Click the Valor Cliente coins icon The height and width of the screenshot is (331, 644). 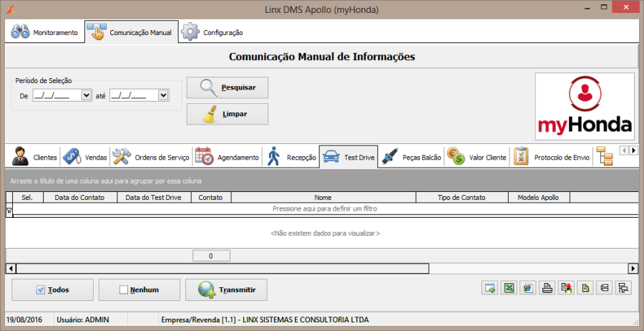pyautogui.click(x=456, y=156)
